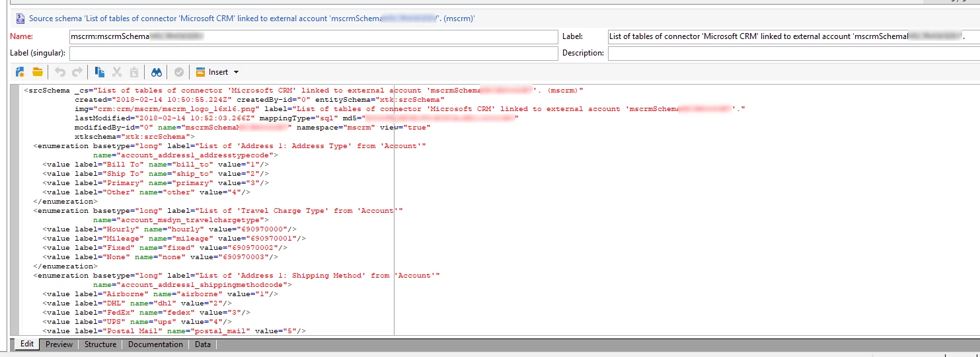Click the Label (singular) input field

(314, 53)
